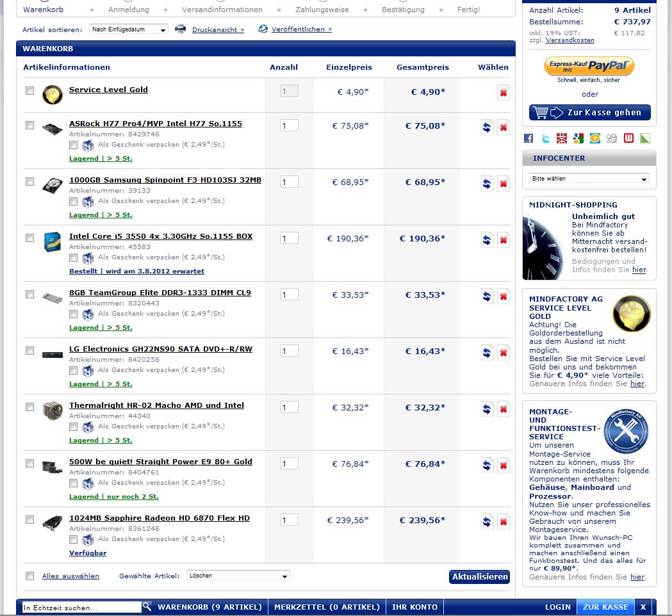The height and width of the screenshot is (616, 672).
Task: Click the quantity field for 500W be quiet!
Action: pyautogui.click(x=290, y=464)
